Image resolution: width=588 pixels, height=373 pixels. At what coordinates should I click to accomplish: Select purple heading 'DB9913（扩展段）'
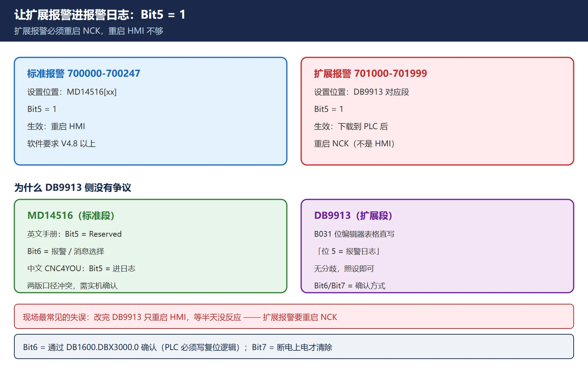coord(353,216)
